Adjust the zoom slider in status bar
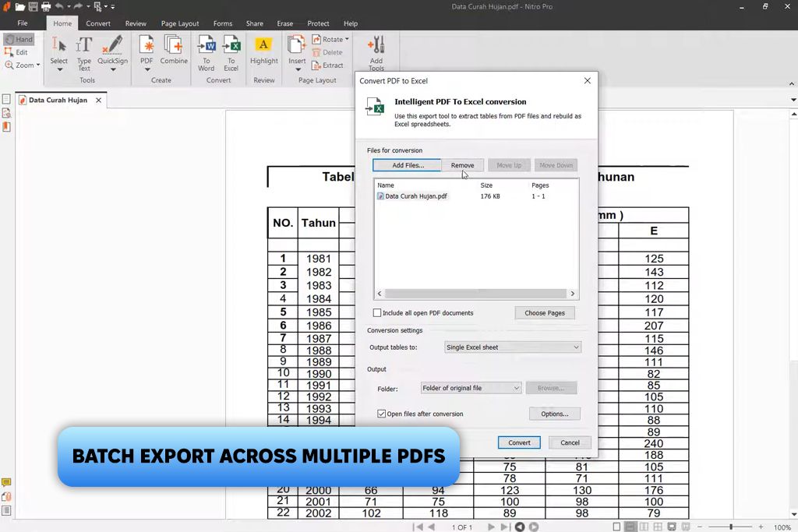Screen dimensions: 798x532 tap(731, 527)
